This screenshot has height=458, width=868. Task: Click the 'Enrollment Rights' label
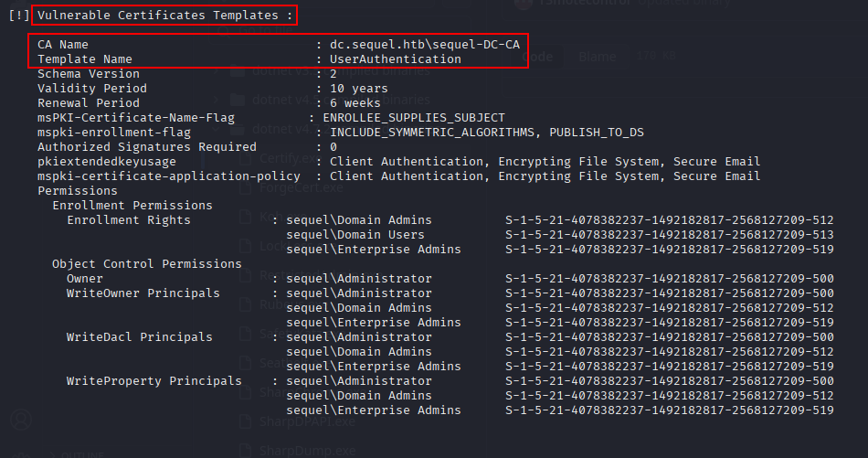pos(129,220)
